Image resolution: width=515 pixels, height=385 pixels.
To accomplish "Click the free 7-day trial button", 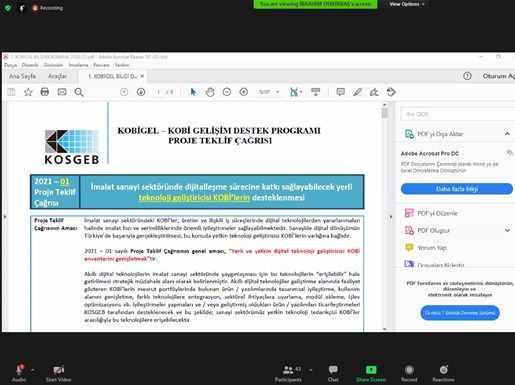I will pyautogui.click(x=460, y=313).
